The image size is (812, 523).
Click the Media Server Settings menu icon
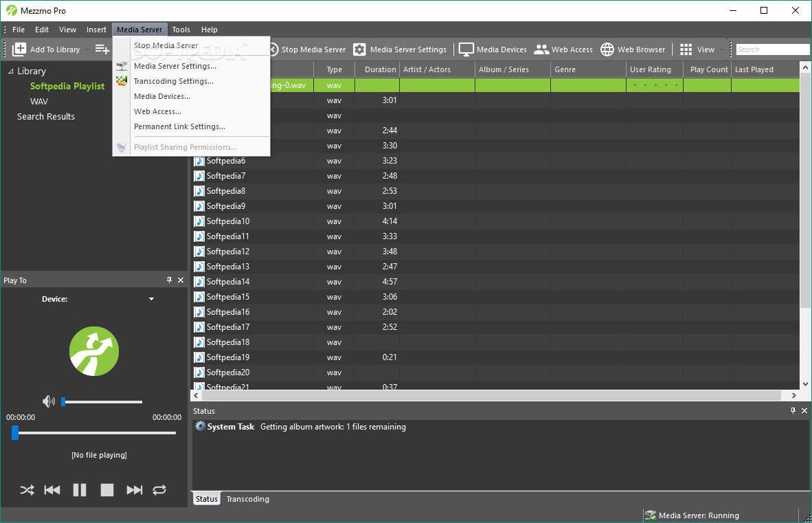tap(122, 66)
